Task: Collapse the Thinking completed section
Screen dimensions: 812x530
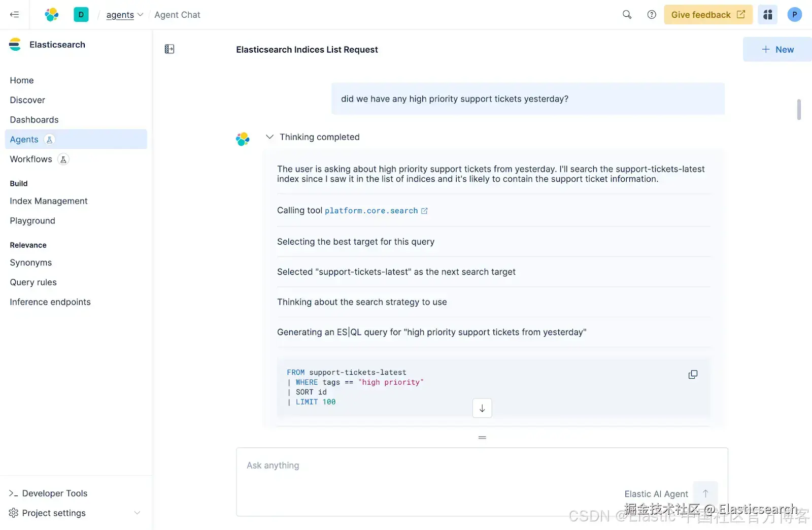Action: coord(270,137)
